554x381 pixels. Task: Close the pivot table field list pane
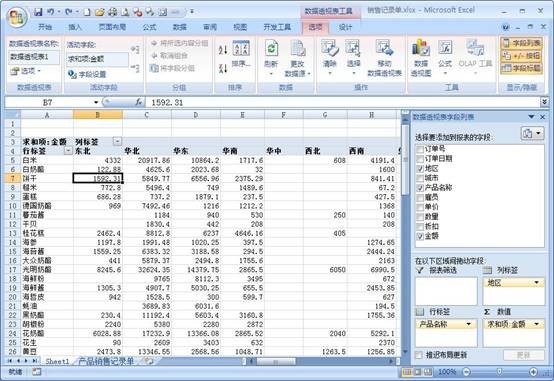pyautogui.click(x=543, y=117)
